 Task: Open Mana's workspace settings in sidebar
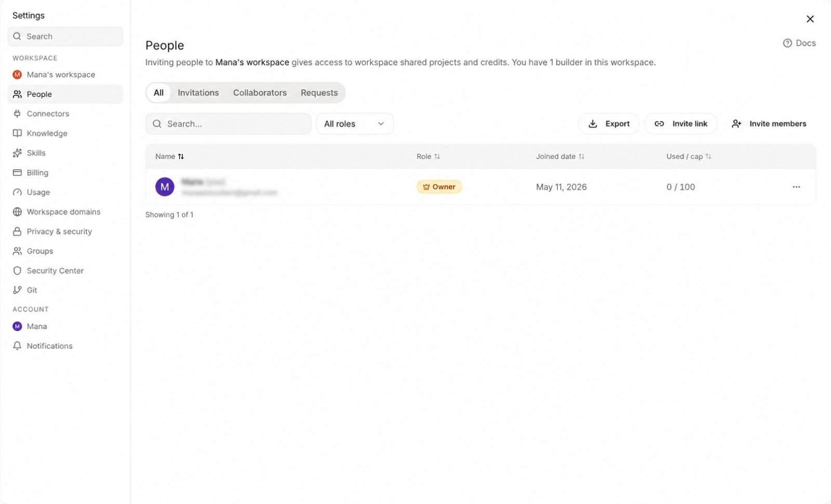pos(65,75)
